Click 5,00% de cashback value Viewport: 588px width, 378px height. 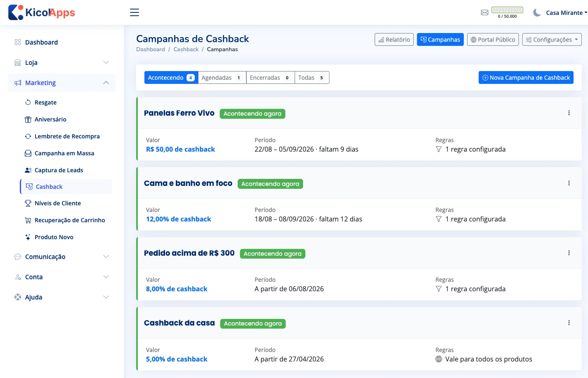click(177, 359)
